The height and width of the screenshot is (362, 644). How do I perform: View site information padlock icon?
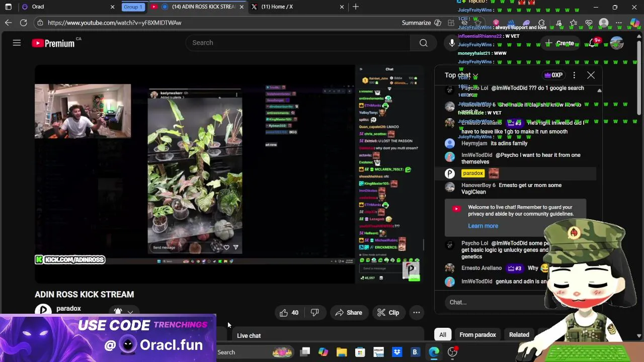40,23
